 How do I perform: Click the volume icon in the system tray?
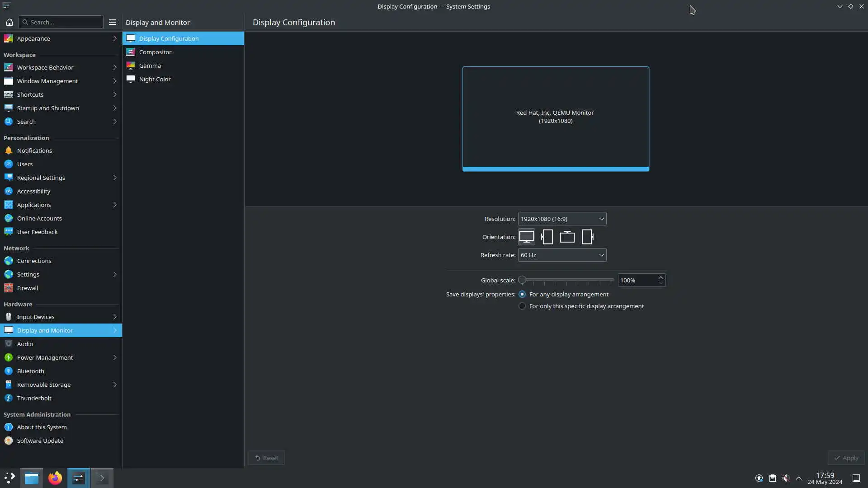coord(786,478)
